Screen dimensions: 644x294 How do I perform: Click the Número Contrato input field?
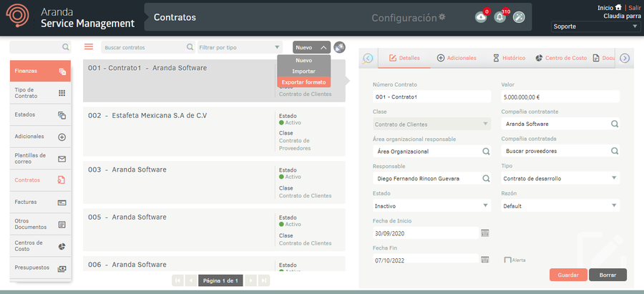[x=431, y=97]
